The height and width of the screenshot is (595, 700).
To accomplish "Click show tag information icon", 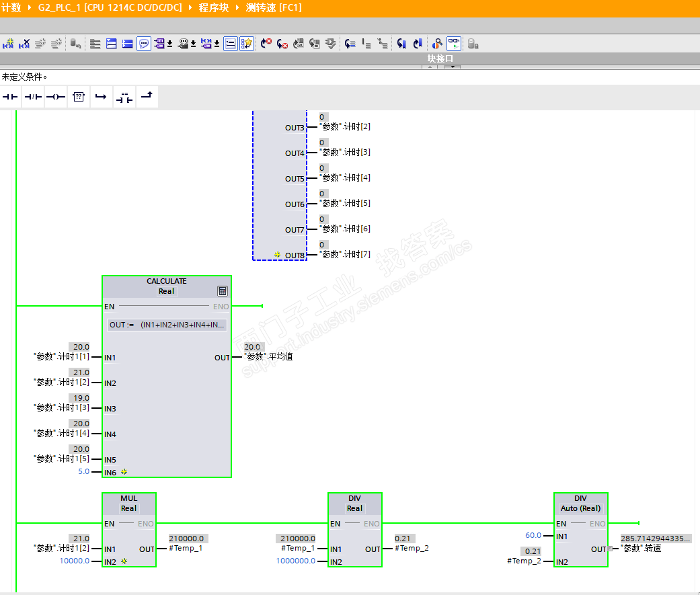I will point(183,44).
